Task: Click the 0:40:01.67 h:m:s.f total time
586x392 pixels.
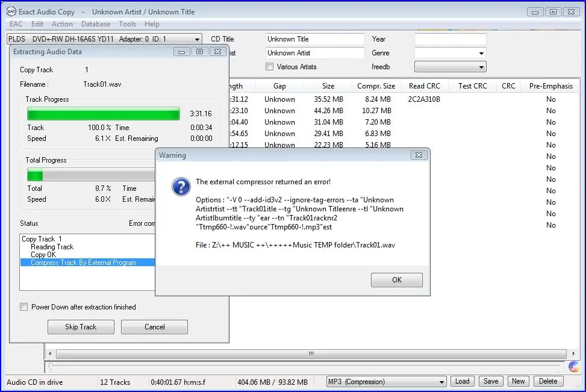Action: pyautogui.click(x=178, y=382)
